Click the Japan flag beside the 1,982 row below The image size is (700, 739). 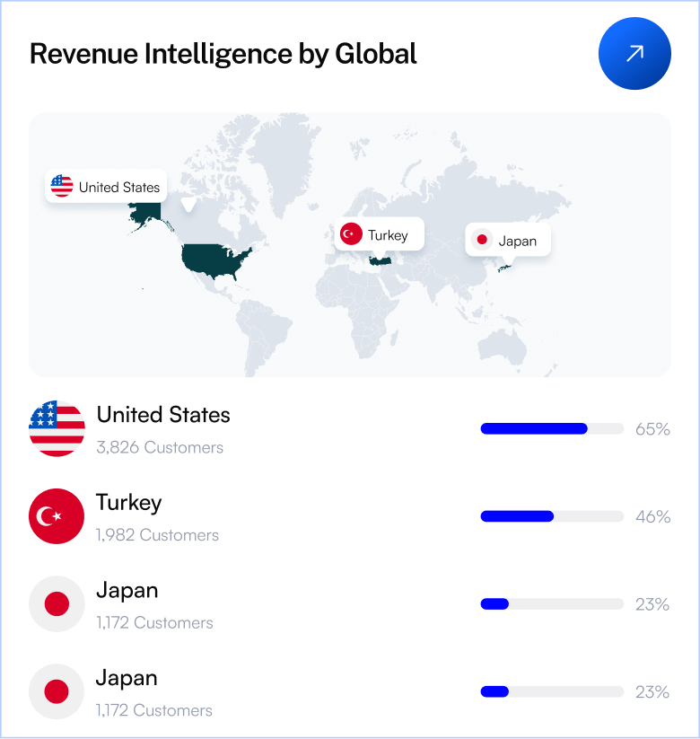coord(57,603)
